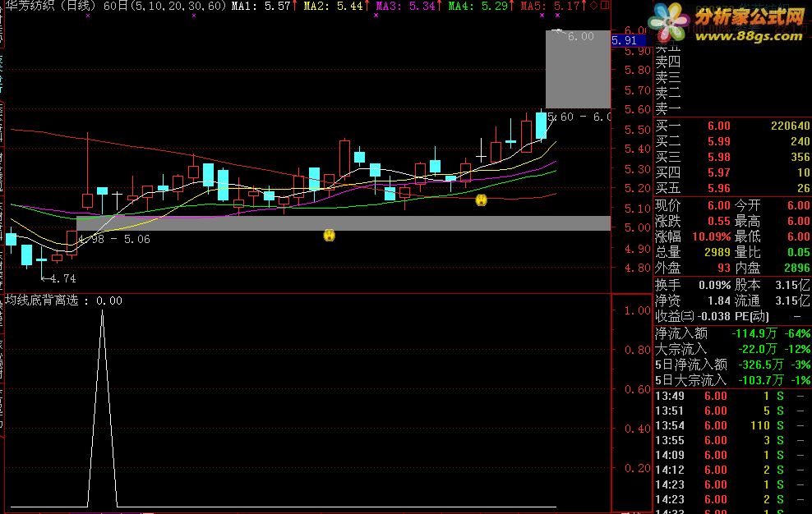Click the 买三 bid price 5.98
The width and height of the screenshot is (812, 514).
point(719,157)
